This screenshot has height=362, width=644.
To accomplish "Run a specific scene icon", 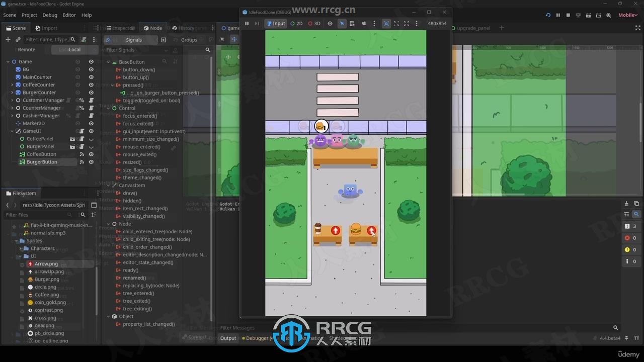I will [598, 15].
